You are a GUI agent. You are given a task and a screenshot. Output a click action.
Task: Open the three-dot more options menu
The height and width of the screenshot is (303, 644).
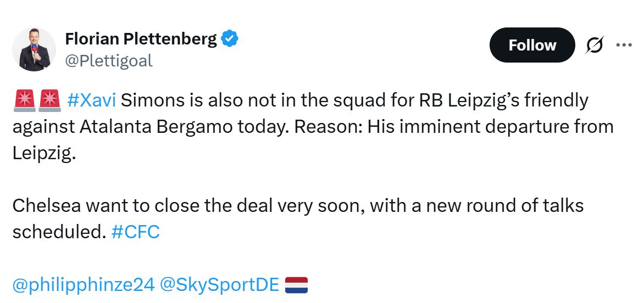click(x=624, y=45)
